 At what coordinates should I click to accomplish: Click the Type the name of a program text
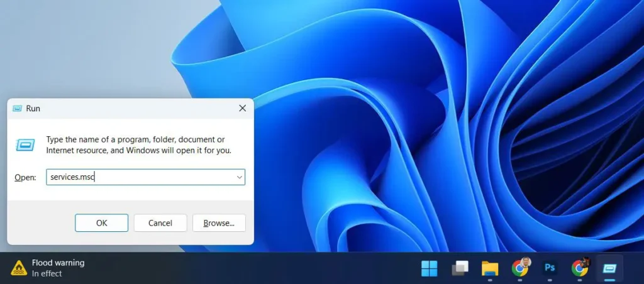[138, 145]
